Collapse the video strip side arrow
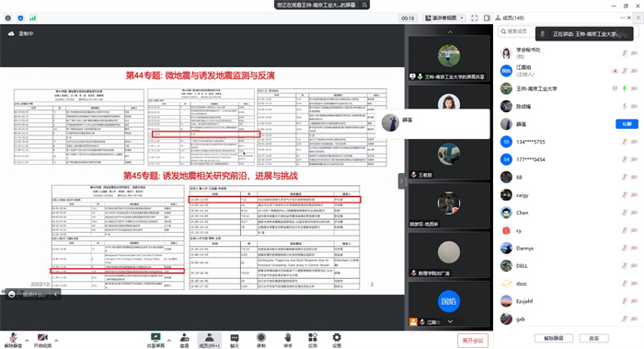 (402, 181)
